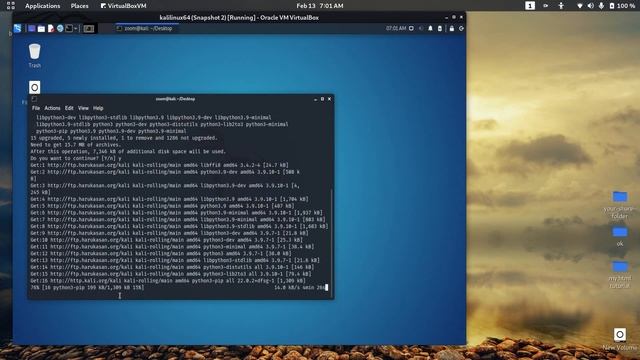
Task: Click the host battery 100 % indicator
Action: pos(622,6)
